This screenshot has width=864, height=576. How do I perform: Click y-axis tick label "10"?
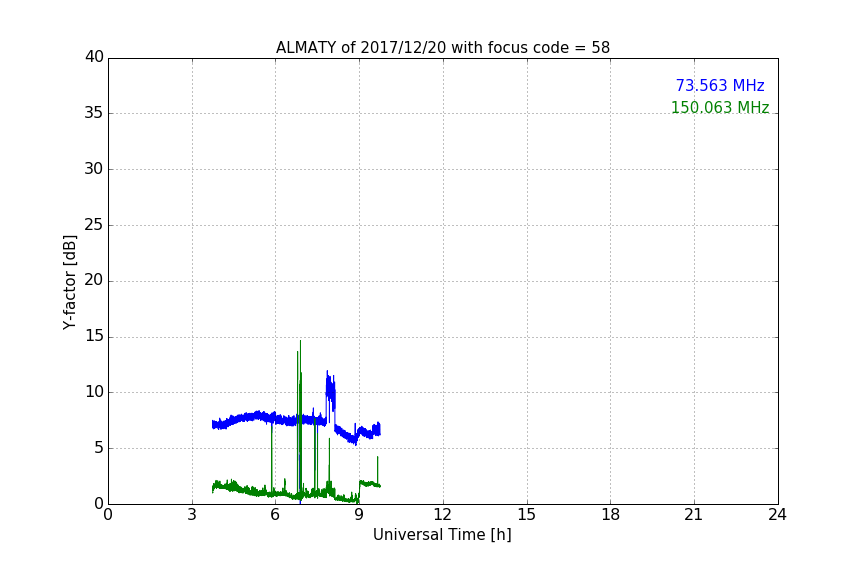pos(94,392)
